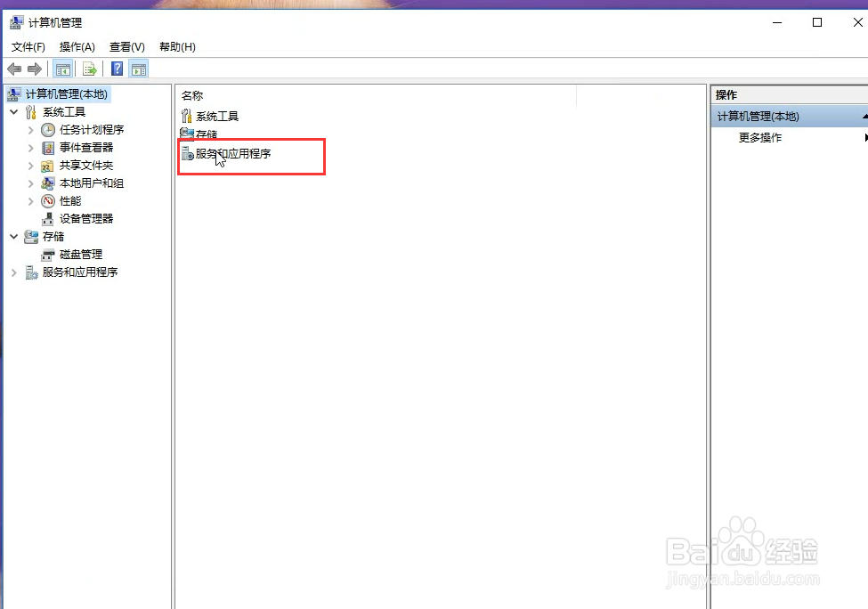Image resolution: width=868 pixels, height=609 pixels.
Task: Select 磁盘管理 label in tree
Action: (x=81, y=255)
